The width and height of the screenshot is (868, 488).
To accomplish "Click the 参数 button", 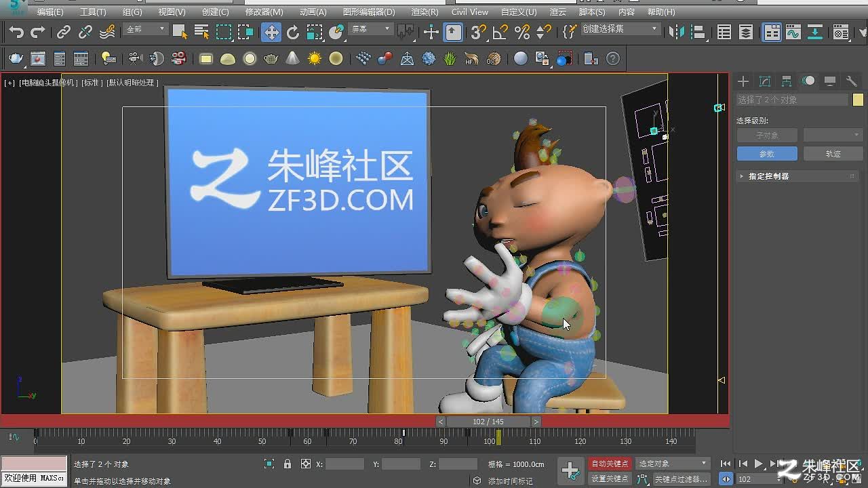I will point(767,154).
